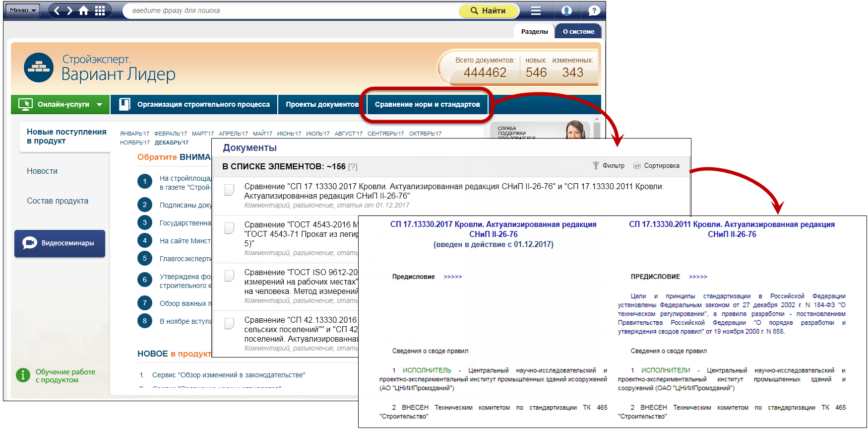Image resolution: width=868 pixels, height=430 pixels.
Task: Open the hamburger list icon beside Найти
Action: [x=536, y=10]
